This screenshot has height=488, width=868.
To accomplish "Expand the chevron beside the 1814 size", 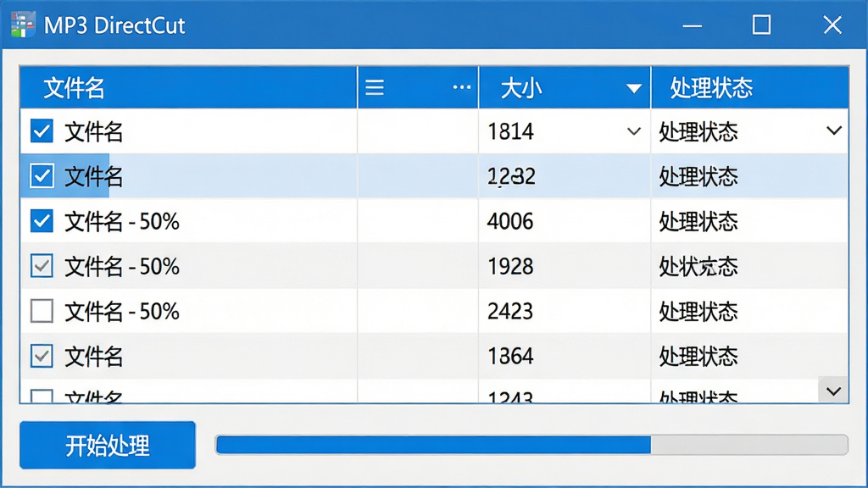I will point(634,131).
